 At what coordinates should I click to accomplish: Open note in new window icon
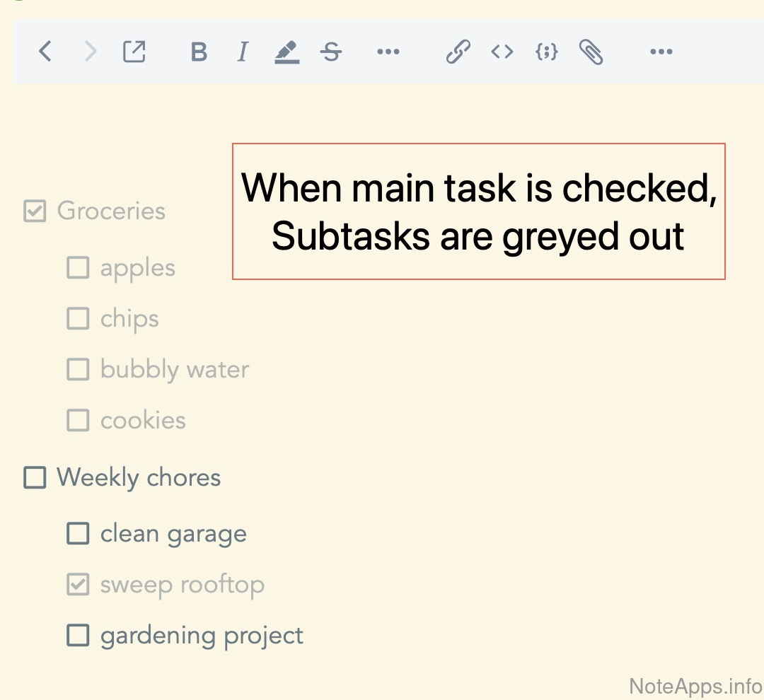click(134, 52)
